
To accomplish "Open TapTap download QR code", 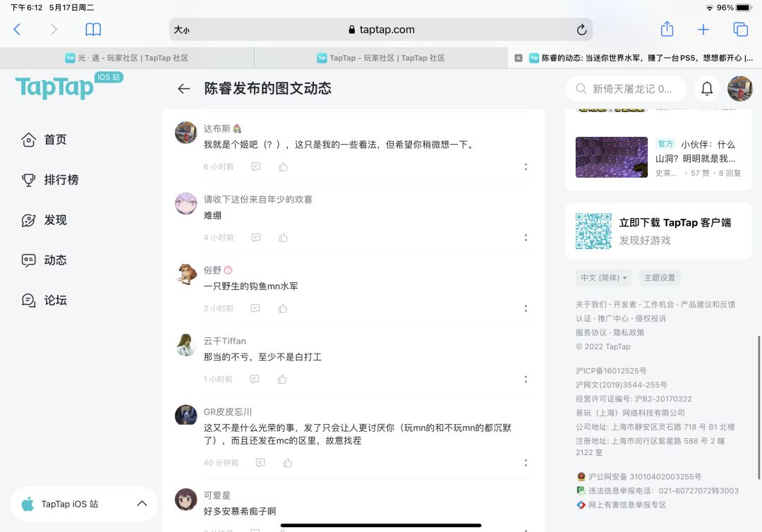I will [x=593, y=231].
